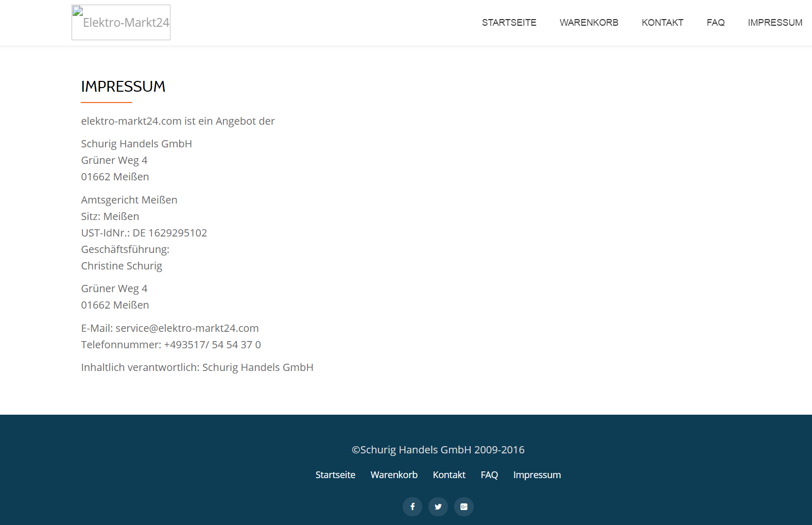The image size is (812, 525).
Task: Open the Facebook social icon in footer
Action: point(412,506)
